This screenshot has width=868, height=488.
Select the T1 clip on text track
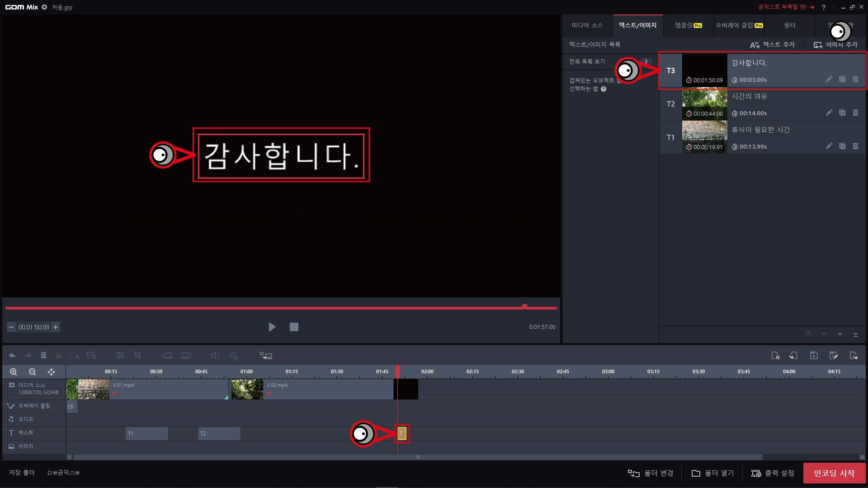pyautogui.click(x=146, y=433)
